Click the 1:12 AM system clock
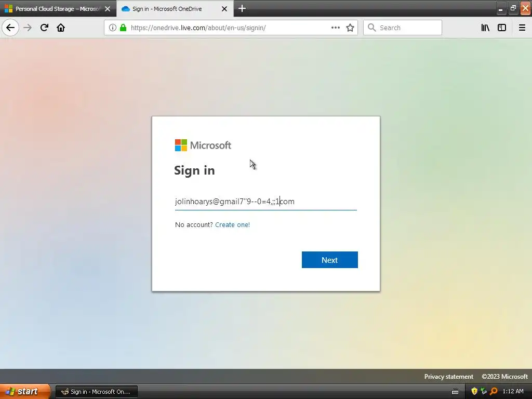Screen dimensions: 532x399 click(x=513, y=392)
